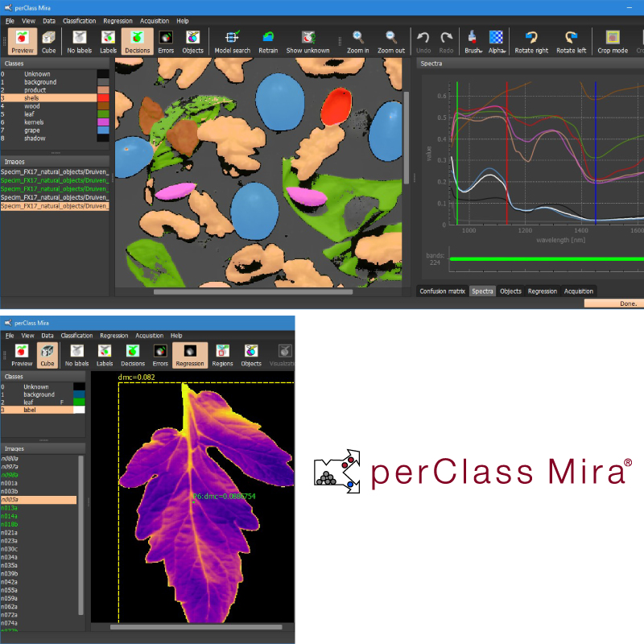
Task: Click the Undo arrow
Action: point(423,42)
